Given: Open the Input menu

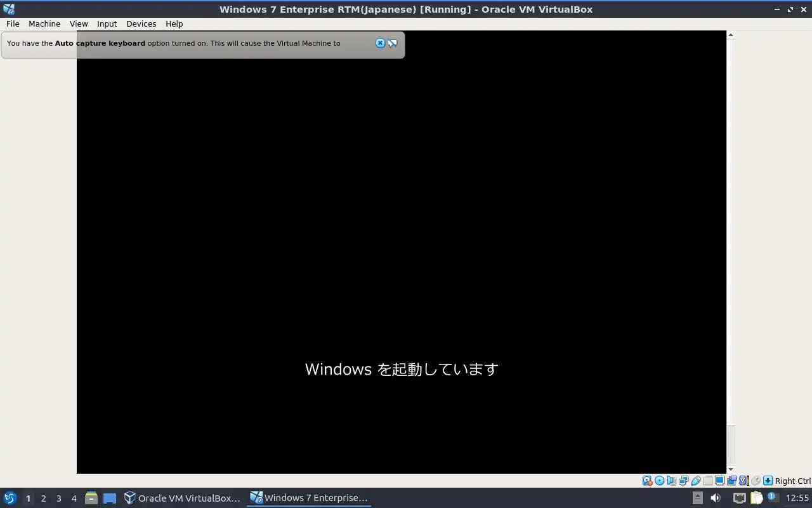Looking at the screenshot, I should [107, 23].
